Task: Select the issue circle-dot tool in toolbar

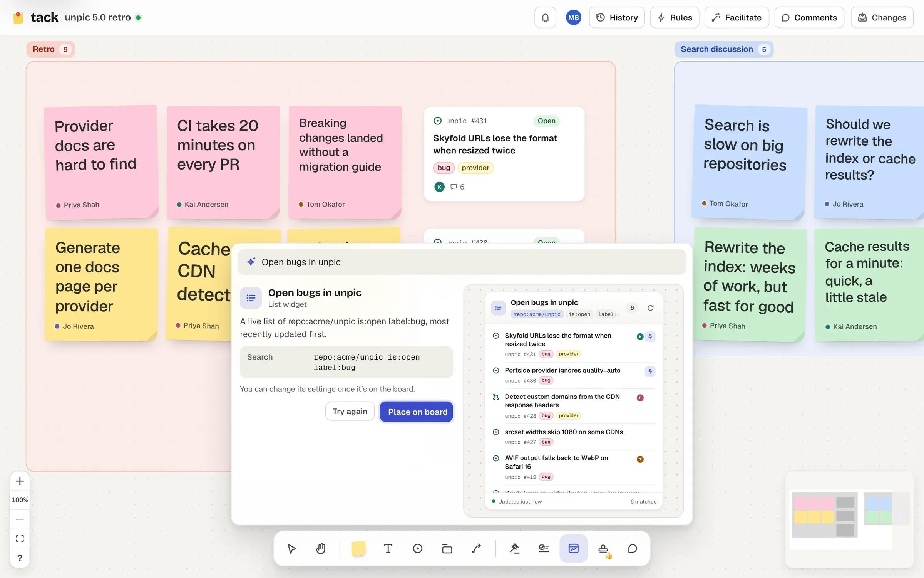Action: click(x=417, y=548)
